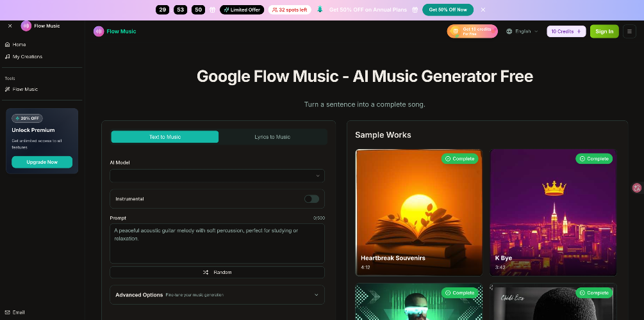
Task: Click the Complete badge on K Bye
Action: pyautogui.click(x=594, y=159)
